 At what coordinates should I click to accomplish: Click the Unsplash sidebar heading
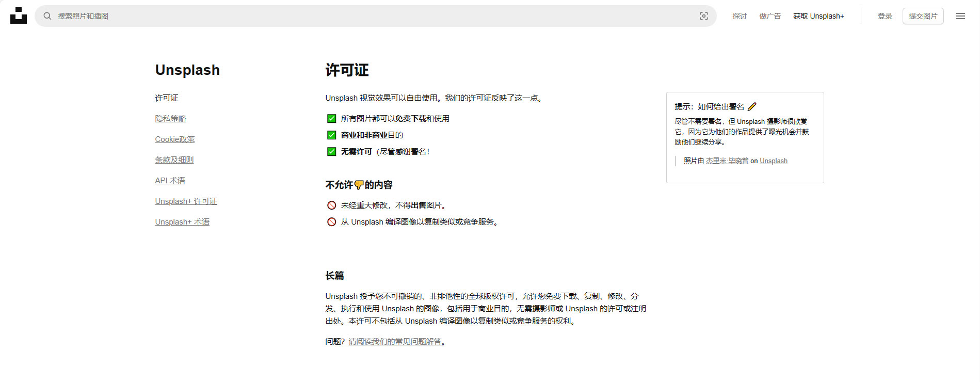click(x=187, y=70)
